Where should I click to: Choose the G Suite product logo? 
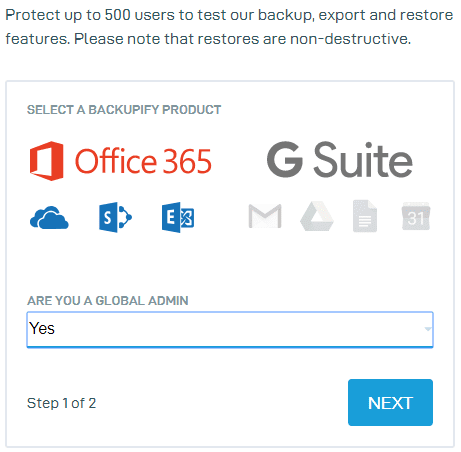pos(340,160)
